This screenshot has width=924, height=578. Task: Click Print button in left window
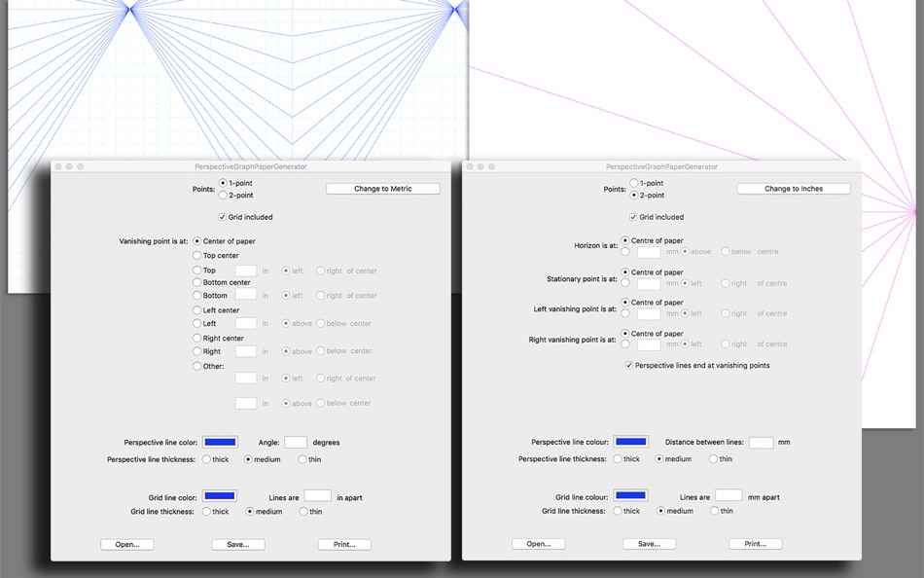(344, 544)
